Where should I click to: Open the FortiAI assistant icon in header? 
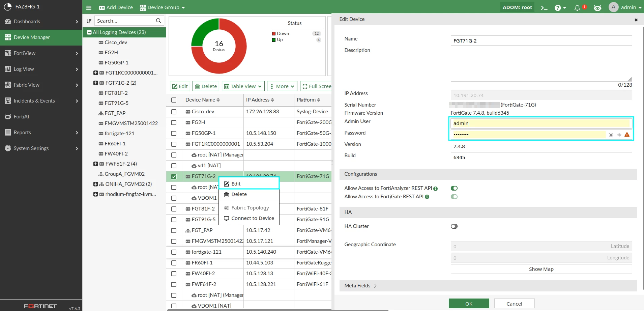[597, 7]
